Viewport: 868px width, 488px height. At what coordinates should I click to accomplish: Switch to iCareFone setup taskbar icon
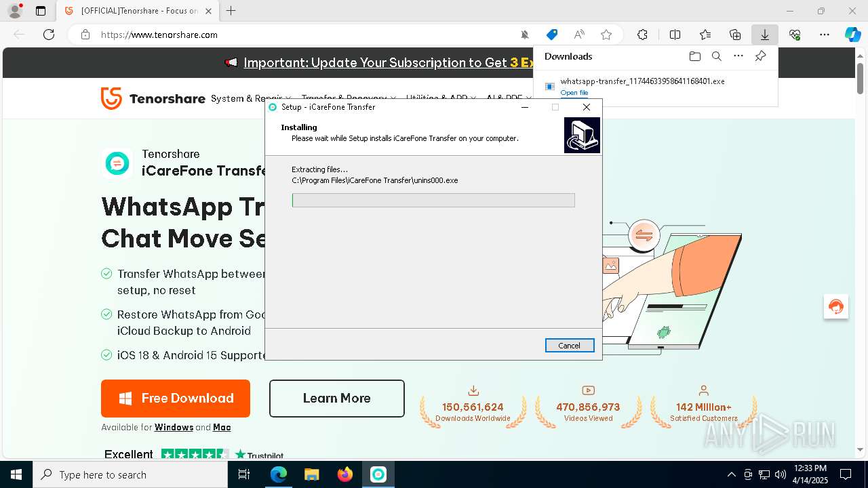pyautogui.click(x=378, y=474)
